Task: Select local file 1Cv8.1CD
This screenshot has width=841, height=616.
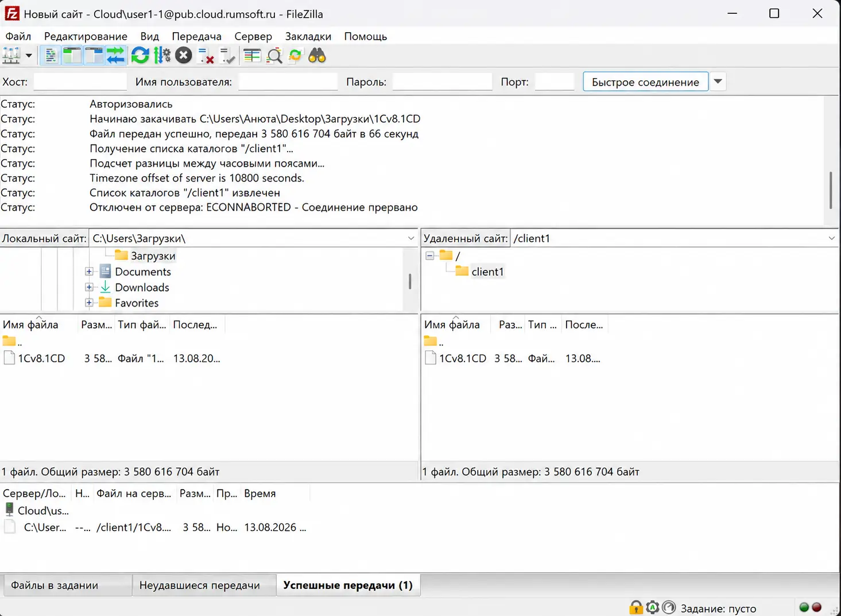Action: 41,358
